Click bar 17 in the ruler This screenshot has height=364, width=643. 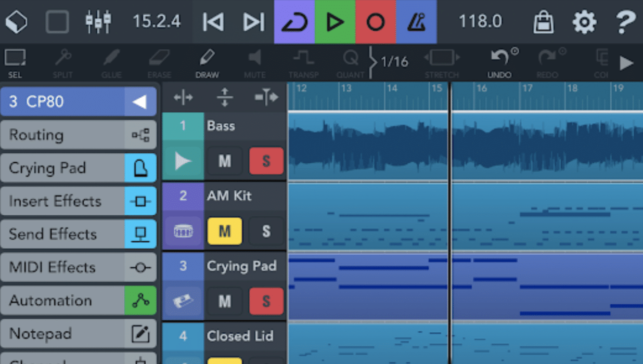528,89
